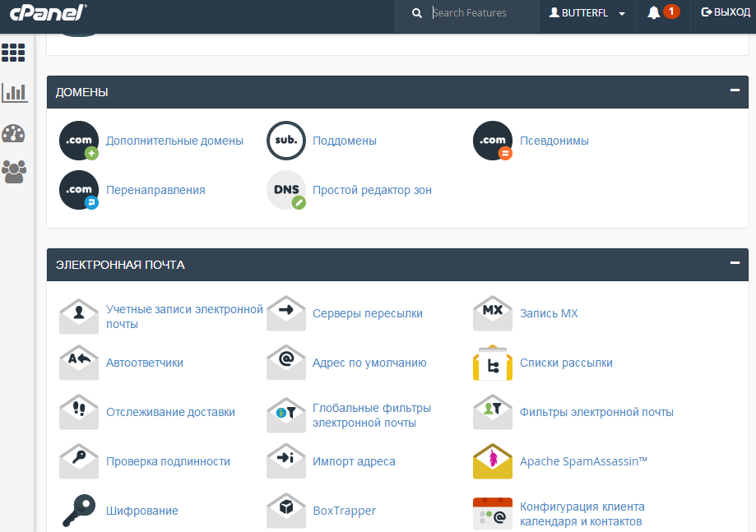This screenshot has height=532, width=756.
Task: Open the BoxTrapper icon
Action: tap(286, 511)
